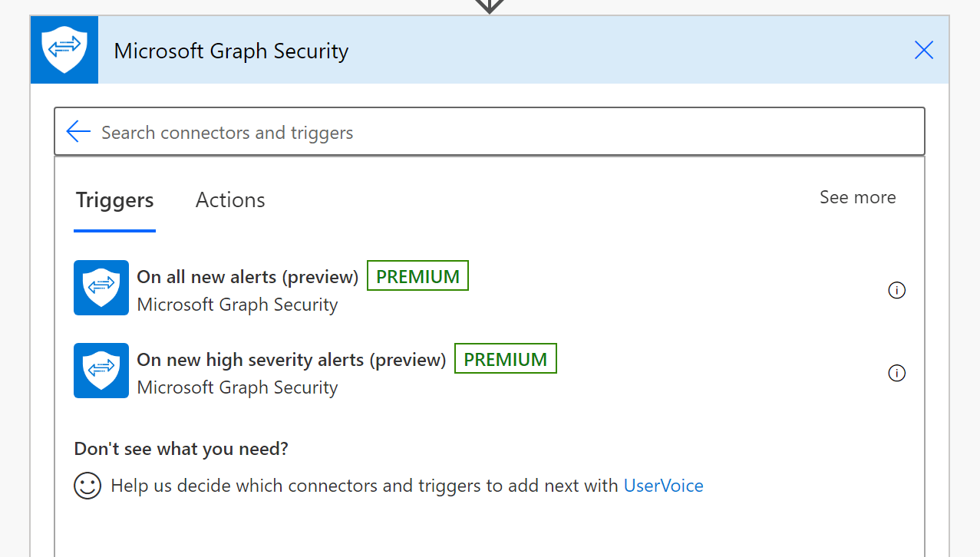
Task: Click PREMIUM badge beside high severity alerts
Action: coord(505,359)
